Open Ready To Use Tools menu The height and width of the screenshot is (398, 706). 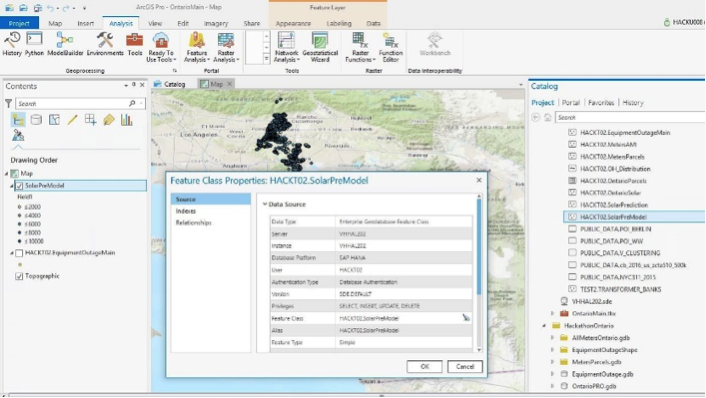point(161,47)
